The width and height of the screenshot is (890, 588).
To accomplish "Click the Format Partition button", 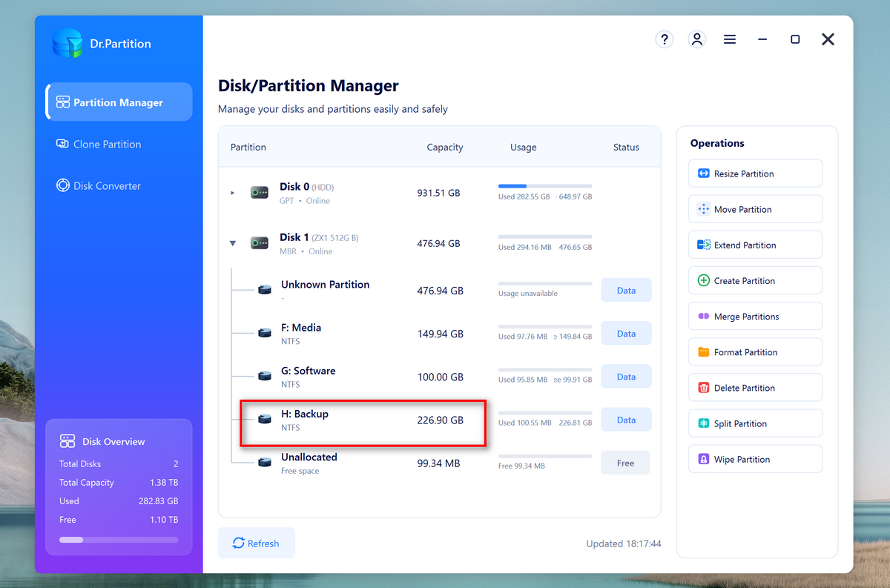I will (756, 352).
